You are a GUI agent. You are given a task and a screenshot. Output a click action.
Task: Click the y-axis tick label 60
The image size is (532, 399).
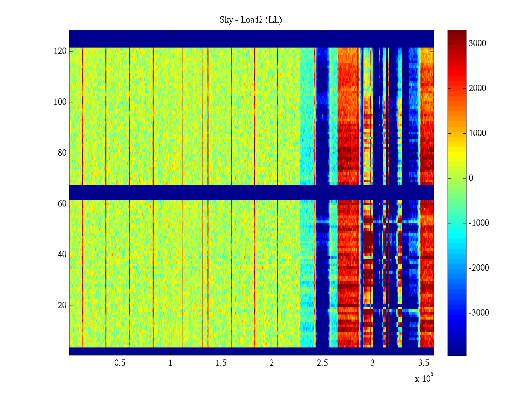62,204
